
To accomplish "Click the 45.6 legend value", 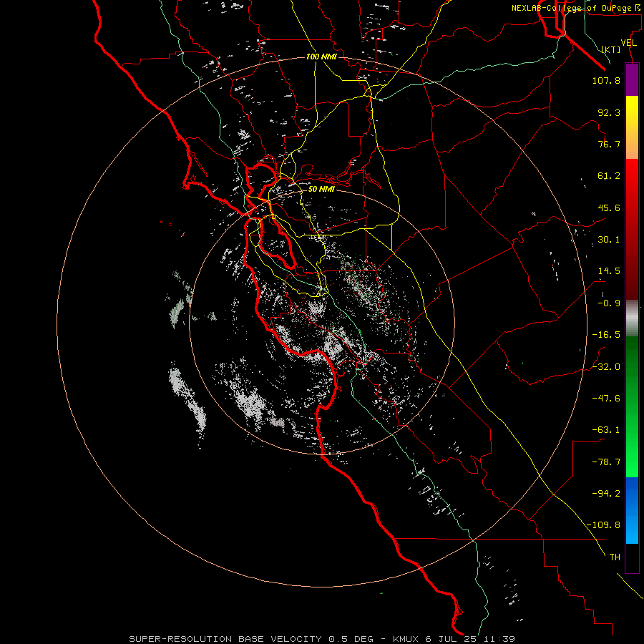I will click(x=609, y=208).
